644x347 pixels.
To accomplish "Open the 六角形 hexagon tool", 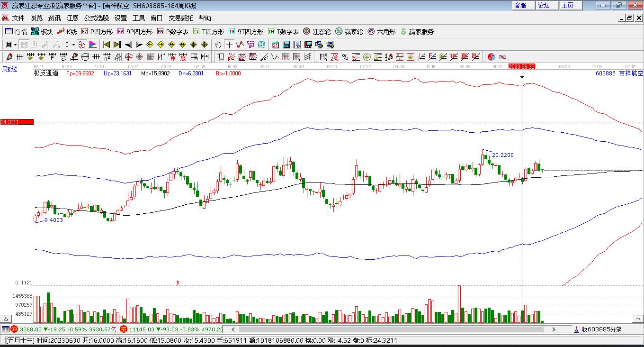I will click(x=382, y=32).
